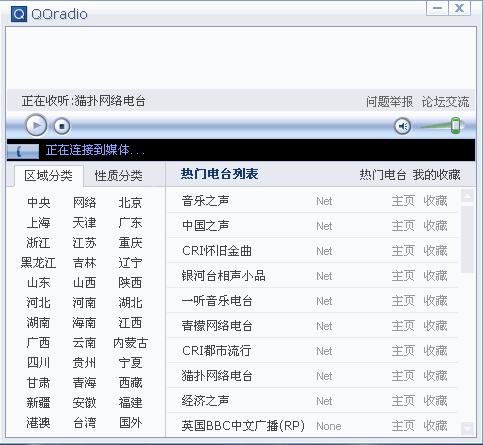Show 我的收藏 favorites list

(436, 175)
